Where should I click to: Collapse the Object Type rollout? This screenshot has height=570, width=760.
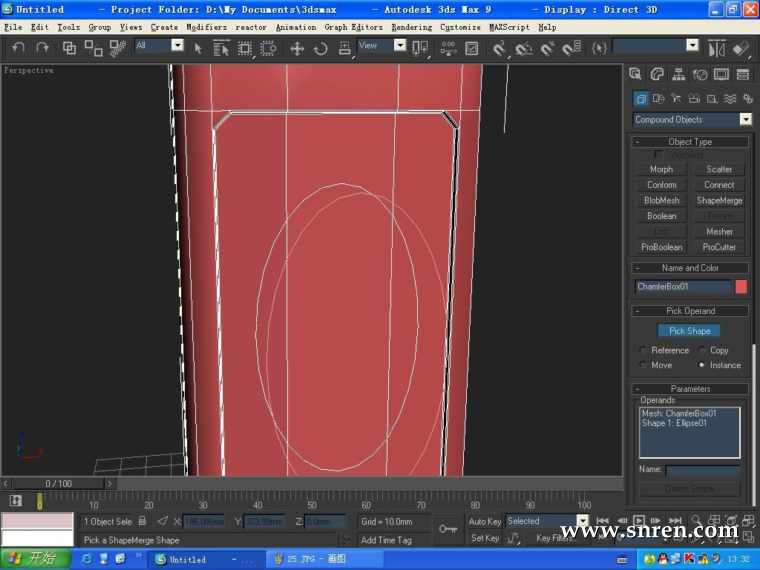(690, 142)
